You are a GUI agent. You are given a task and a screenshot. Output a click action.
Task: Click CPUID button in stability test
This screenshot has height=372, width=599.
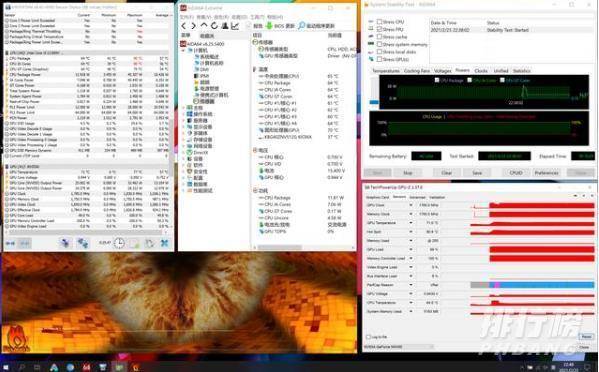click(516, 173)
